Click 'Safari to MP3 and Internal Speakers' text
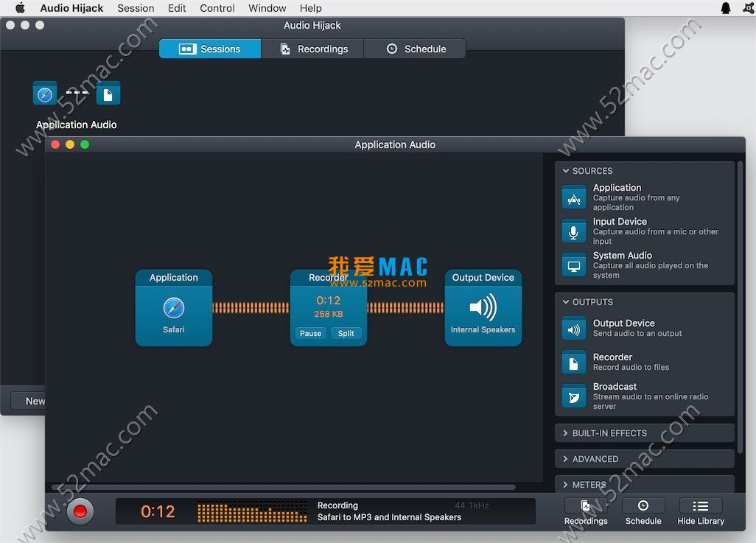Image resolution: width=756 pixels, height=543 pixels. (389, 517)
